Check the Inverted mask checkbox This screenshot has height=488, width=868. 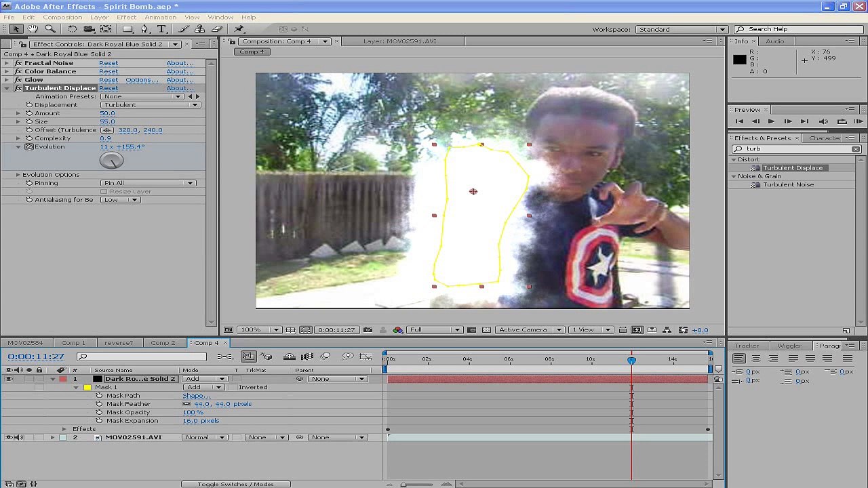pyautogui.click(x=234, y=388)
